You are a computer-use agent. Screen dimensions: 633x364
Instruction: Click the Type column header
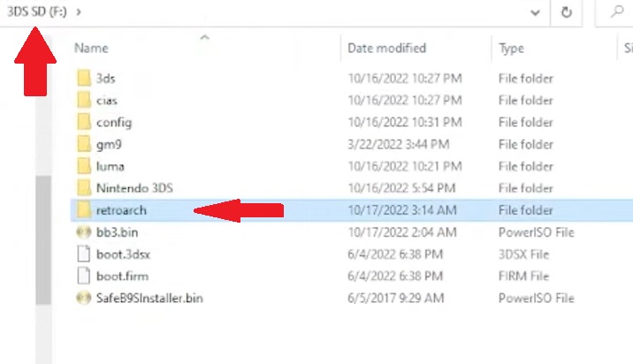[x=511, y=48]
